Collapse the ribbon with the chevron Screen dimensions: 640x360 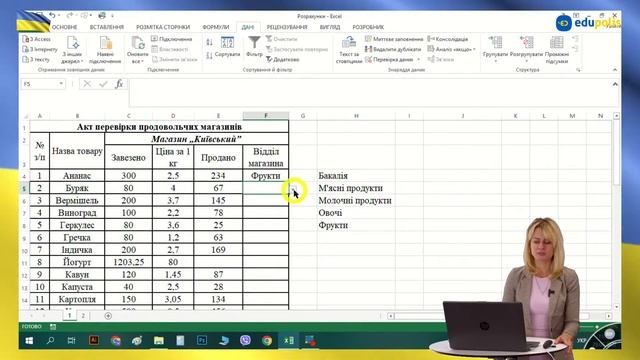coord(615,70)
